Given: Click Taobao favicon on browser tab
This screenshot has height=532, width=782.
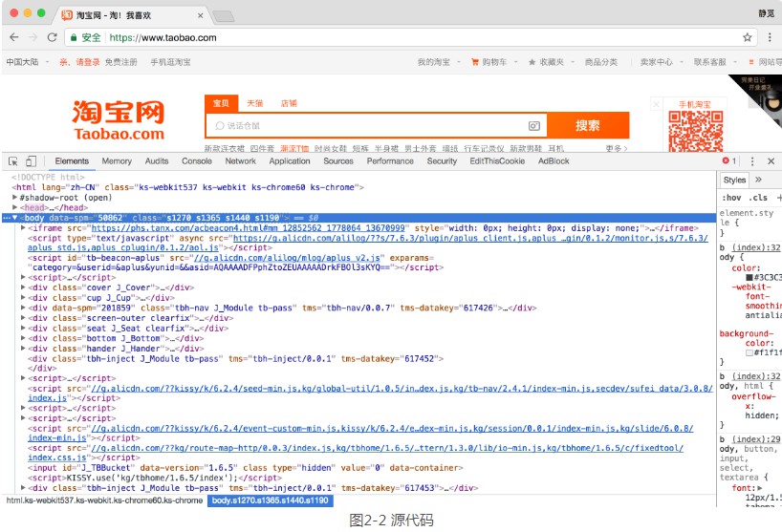Looking at the screenshot, I should pos(67,15).
